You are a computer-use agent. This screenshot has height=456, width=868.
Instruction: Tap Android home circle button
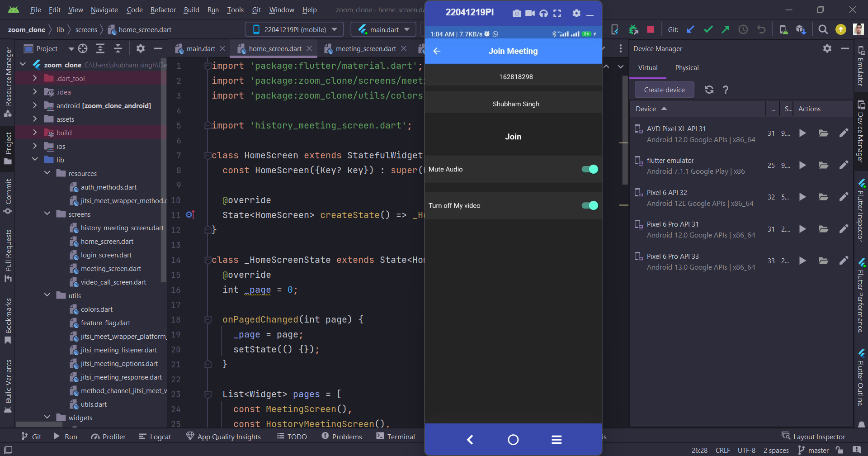pyautogui.click(x=513, y=439)
